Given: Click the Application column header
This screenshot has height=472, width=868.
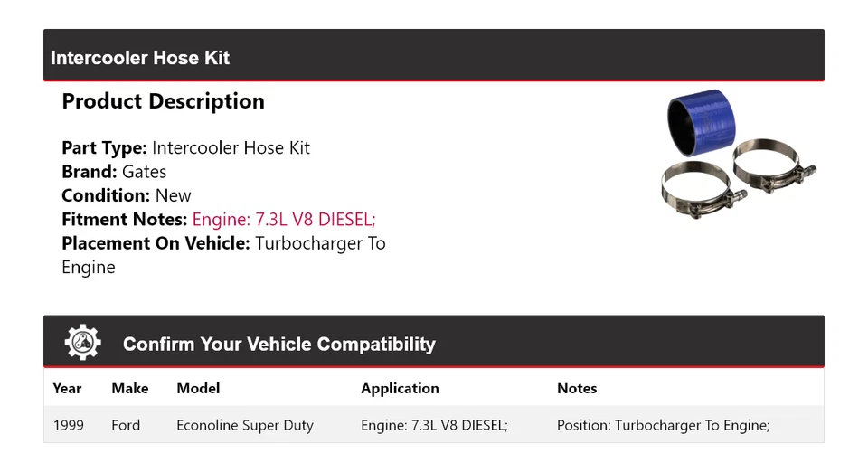Looking at the screenshot, I should click(400, 388).
